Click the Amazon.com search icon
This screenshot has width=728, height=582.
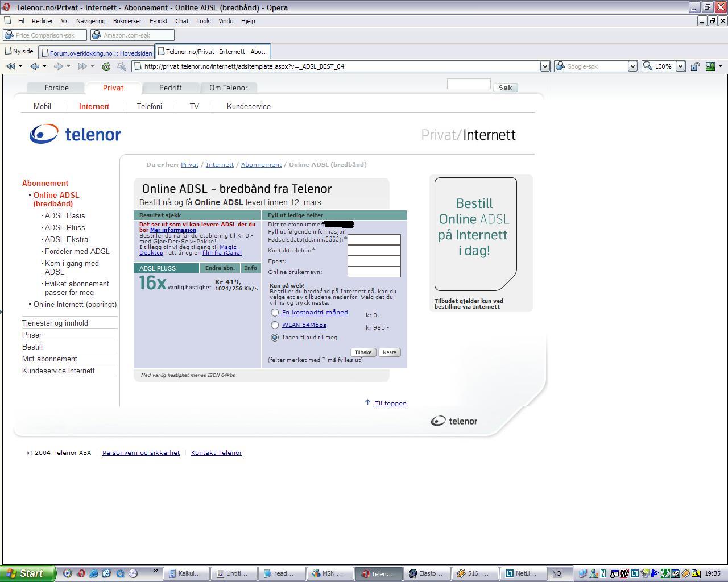[x=97, y=35]
